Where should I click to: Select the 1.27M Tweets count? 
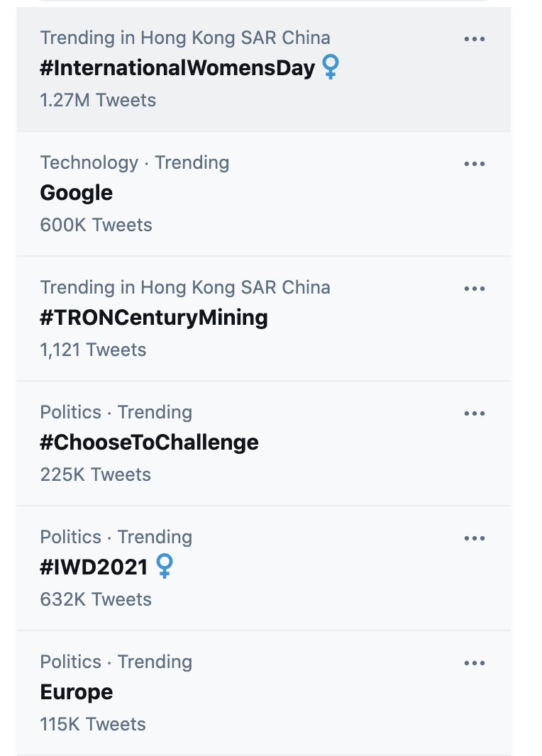click(x=98, y=100)
